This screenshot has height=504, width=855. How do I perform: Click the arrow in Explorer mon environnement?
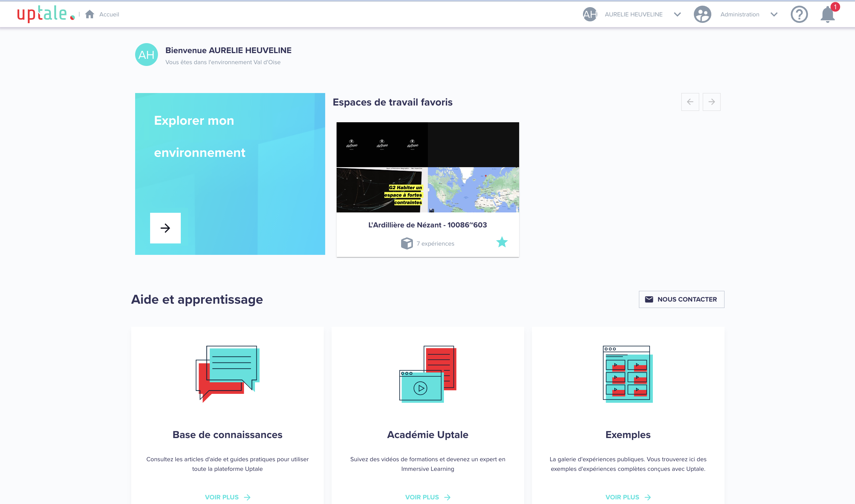click(165, 228)
